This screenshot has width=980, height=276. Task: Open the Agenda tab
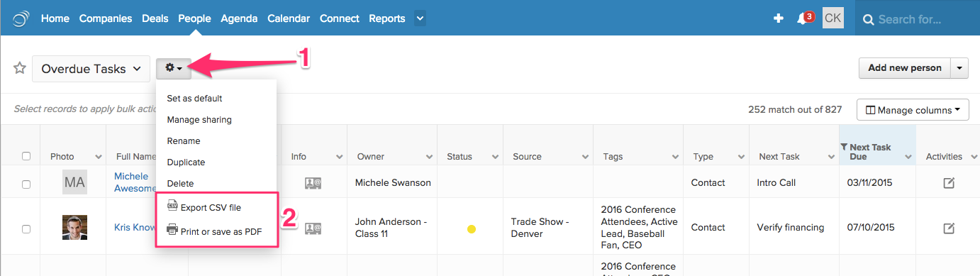[239, 18]
